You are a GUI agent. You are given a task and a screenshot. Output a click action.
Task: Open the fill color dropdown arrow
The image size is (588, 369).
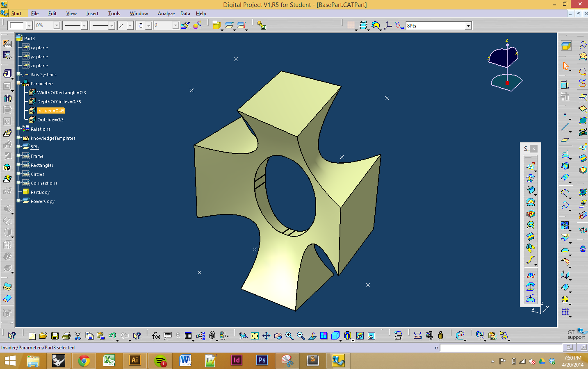29,25
